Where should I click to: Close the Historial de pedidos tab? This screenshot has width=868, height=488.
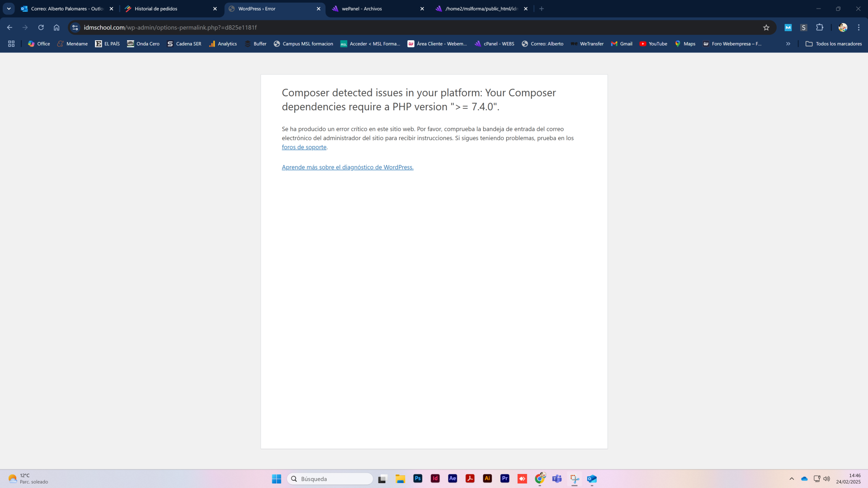tap(215, 9)
